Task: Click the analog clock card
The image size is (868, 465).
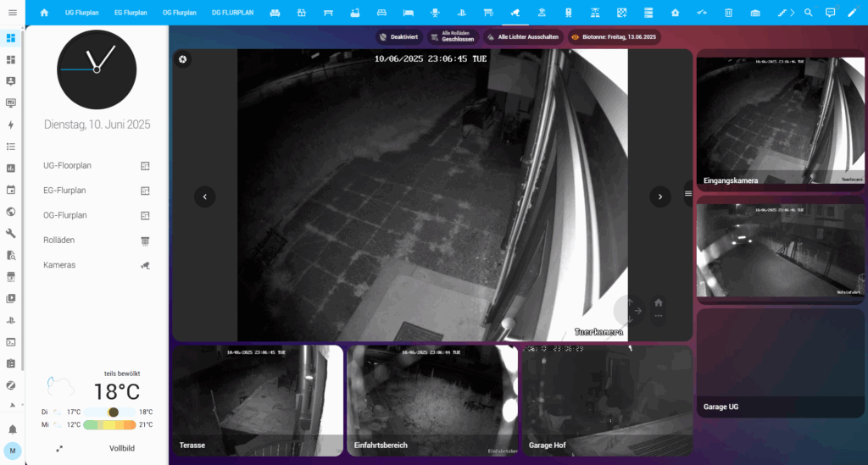Action: (97, 69)
